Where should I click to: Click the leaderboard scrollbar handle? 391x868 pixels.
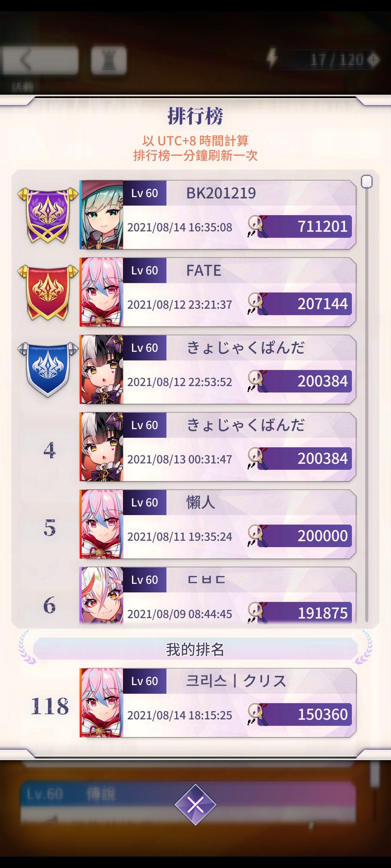coord(366,182)
